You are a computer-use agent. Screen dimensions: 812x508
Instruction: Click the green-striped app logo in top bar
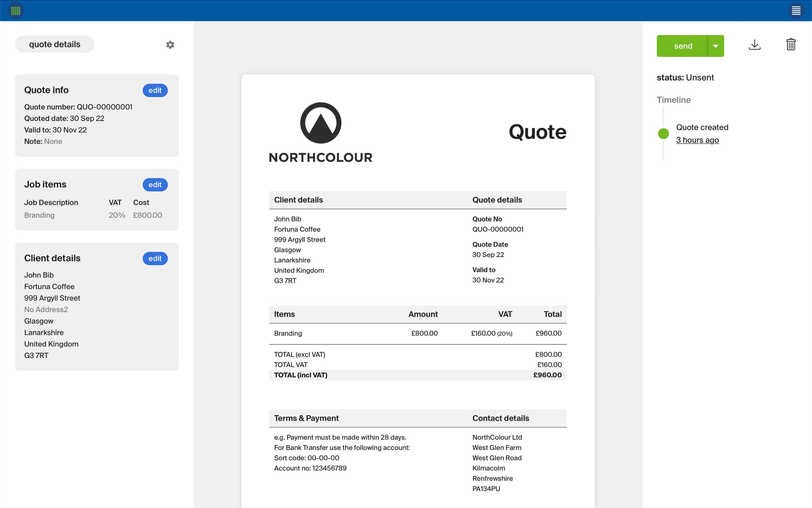pyautogui.click(x=15, y=10)
